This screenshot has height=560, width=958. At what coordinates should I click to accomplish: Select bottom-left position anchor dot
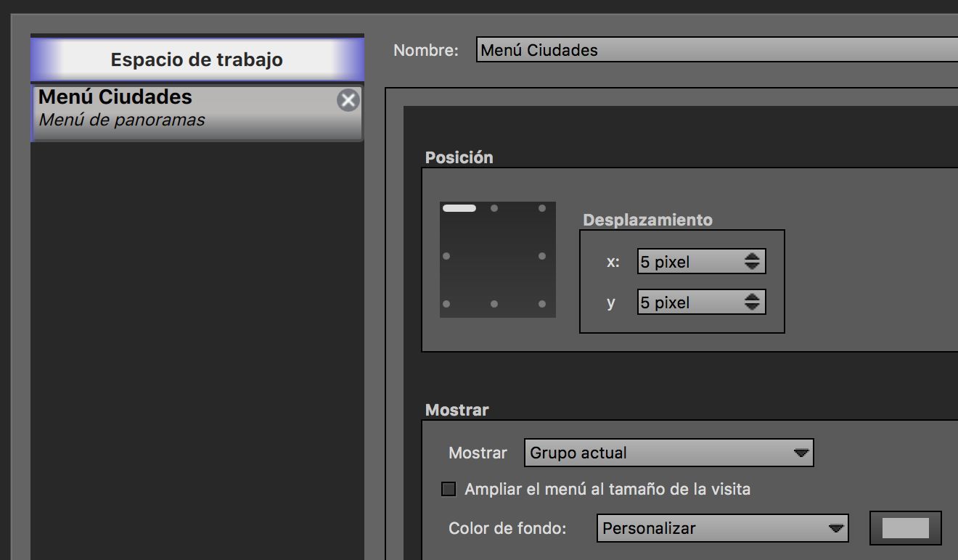click(x=446, y=304)
